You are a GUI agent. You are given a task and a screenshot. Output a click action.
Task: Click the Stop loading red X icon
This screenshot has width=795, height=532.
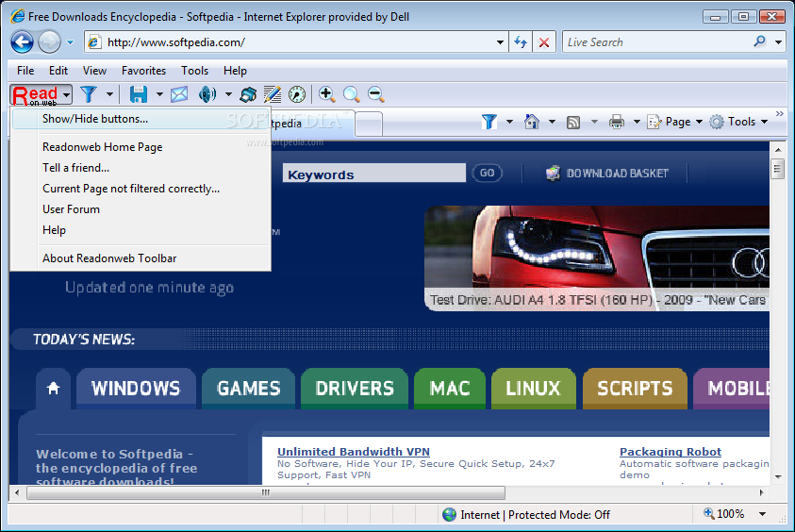pyautogui.click(x=543, y=42)
